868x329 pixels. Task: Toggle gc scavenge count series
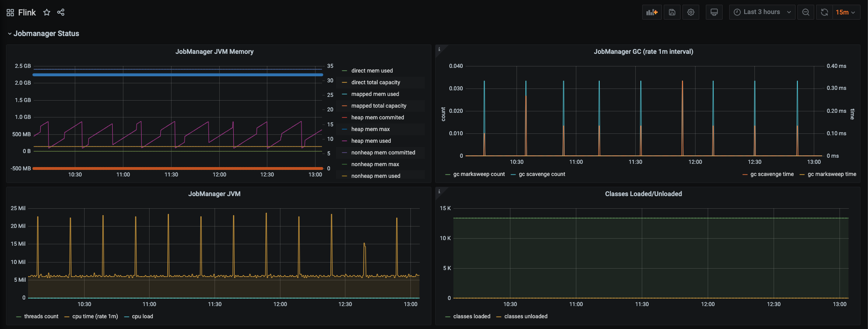coord(542,174)
